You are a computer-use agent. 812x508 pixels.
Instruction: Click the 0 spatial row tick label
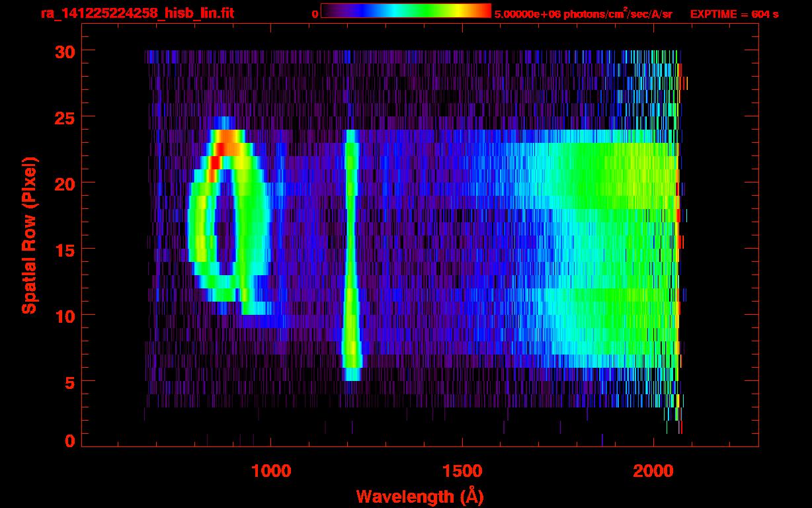[69, 441]
